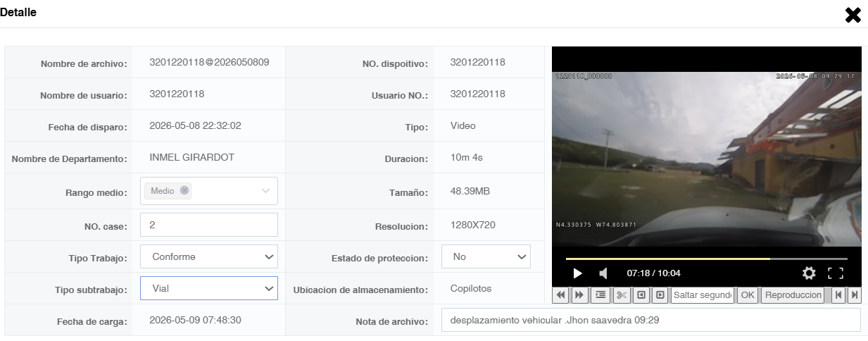Click the Fecha de disparo value 2026-05-08 22:32:02
This screenshot has height=341, width=868.
195,126
